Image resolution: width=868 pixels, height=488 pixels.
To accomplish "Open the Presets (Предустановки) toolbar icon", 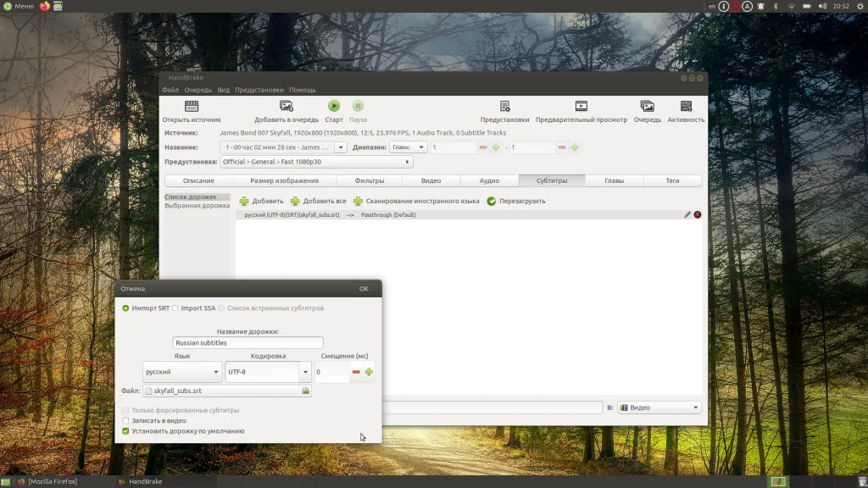I will point(504,107).
